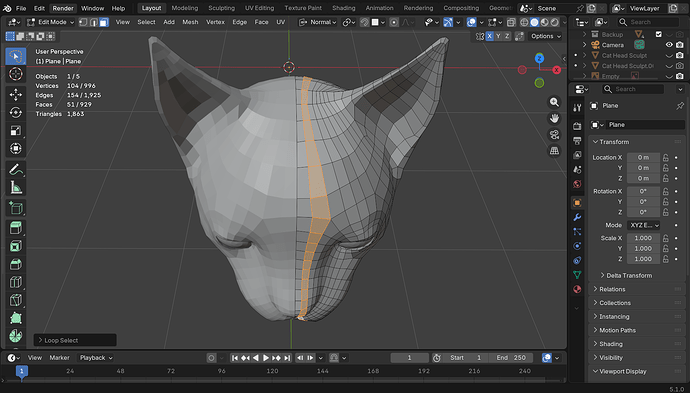The width and height of the screenshot is (690, 393).
Task: Activate the Move tool
Action: [x=16, y=95]
